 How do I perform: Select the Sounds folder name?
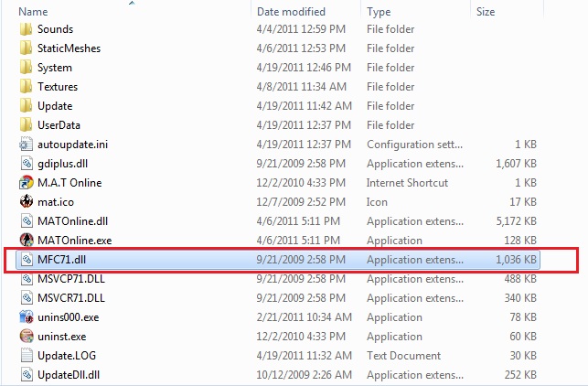pyautogui.click(x=55, y=29)
